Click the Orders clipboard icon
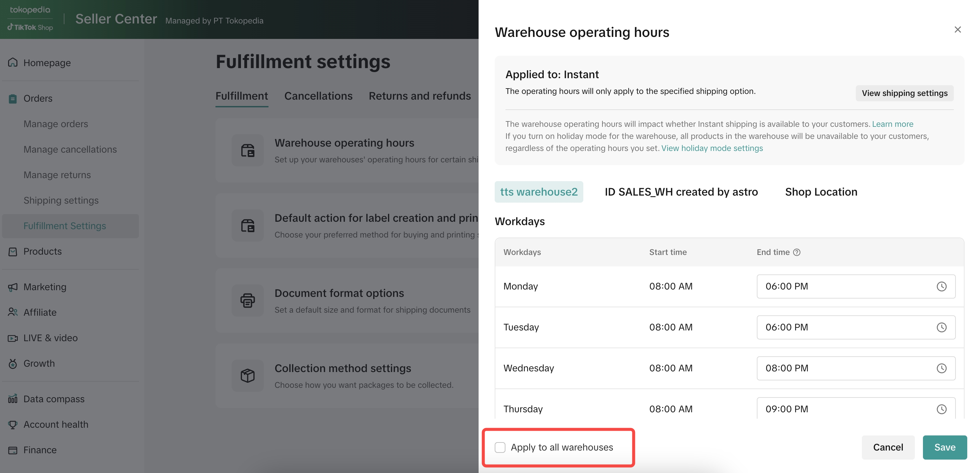The height and width of the screenshot is (473, 980). coord(13,99)
